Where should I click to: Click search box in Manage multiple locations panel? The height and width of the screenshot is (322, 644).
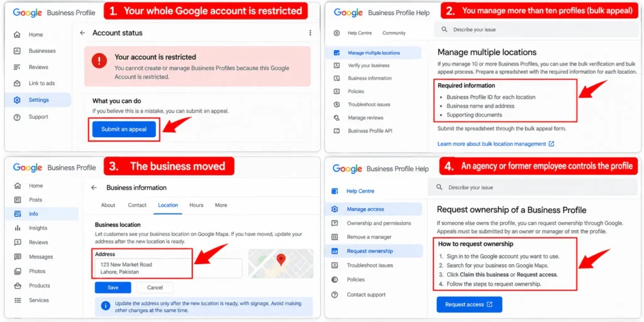[x=537, y=30]
